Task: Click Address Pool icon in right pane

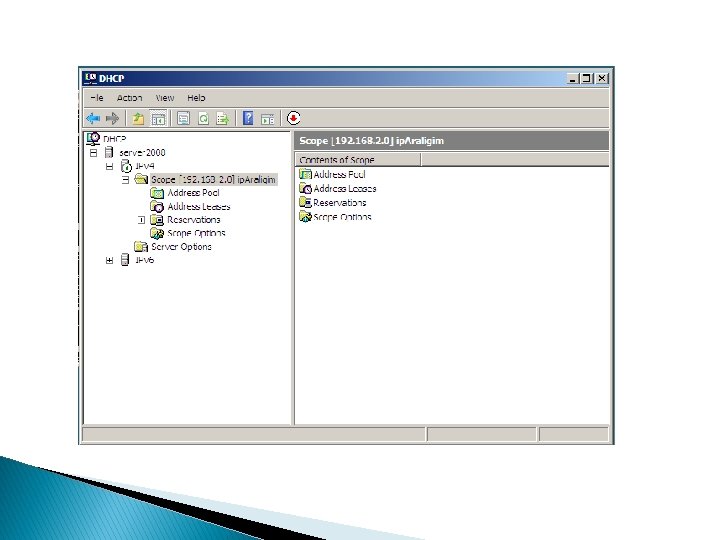Action: (305, 174)
